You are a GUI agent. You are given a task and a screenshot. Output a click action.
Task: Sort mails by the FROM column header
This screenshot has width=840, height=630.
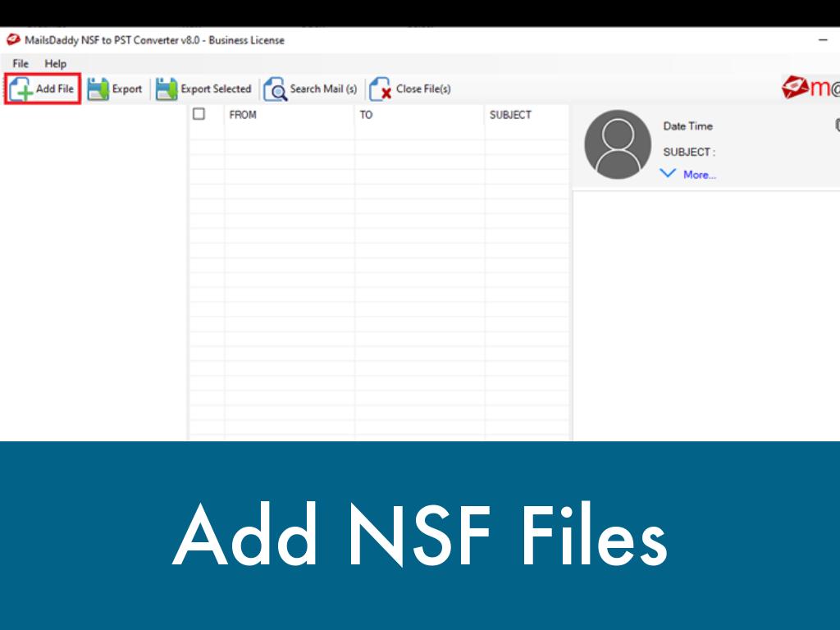tap(243, 115)
